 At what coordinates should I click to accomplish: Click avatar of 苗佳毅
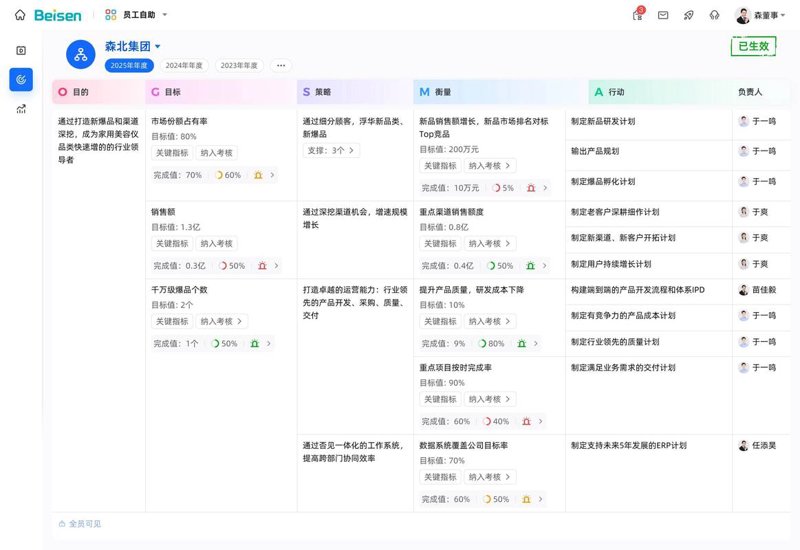coord(744,290)
